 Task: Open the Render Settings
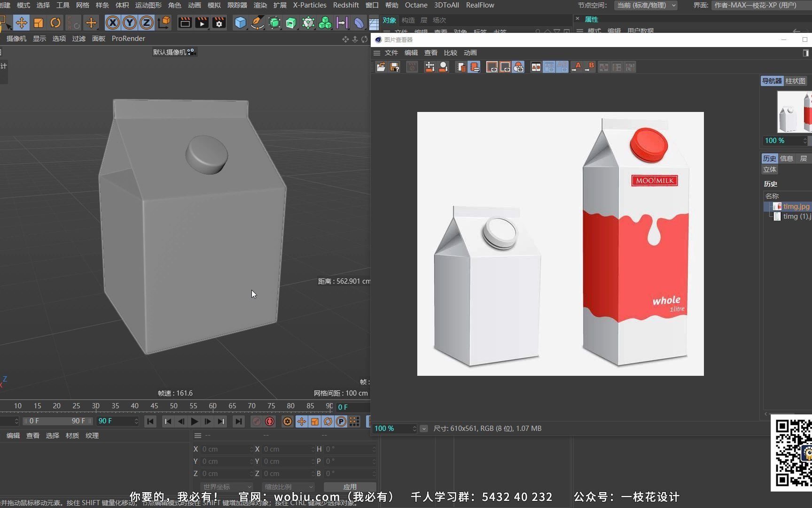219,23
